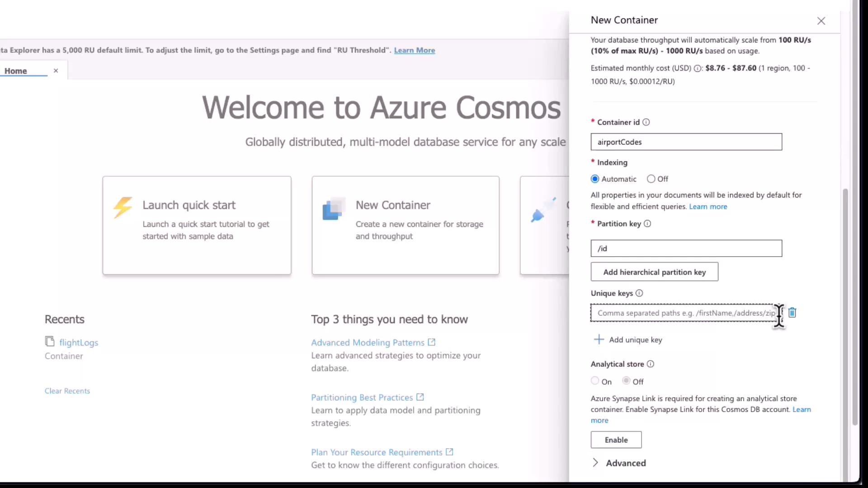Open Plan Your Resource Requirements link
Screen dimensions: 868x488
point(377,452)
